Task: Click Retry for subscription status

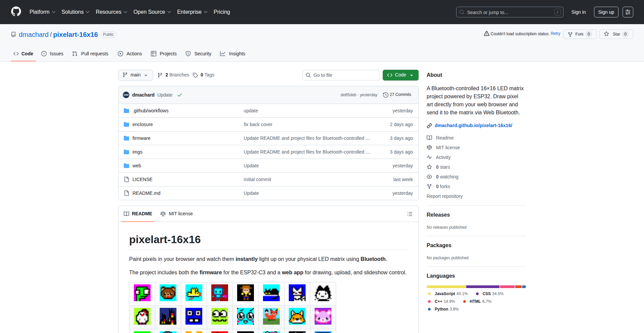Action: [x=555, y=34]
